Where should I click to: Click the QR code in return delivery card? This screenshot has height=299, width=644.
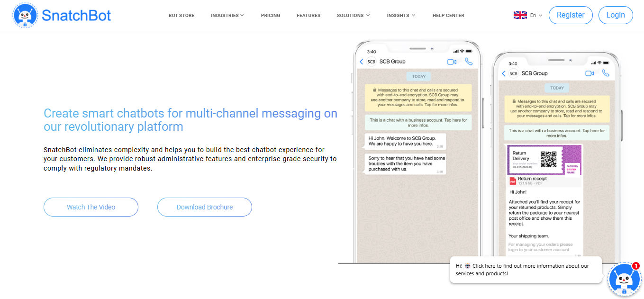[x=548, y=159]
